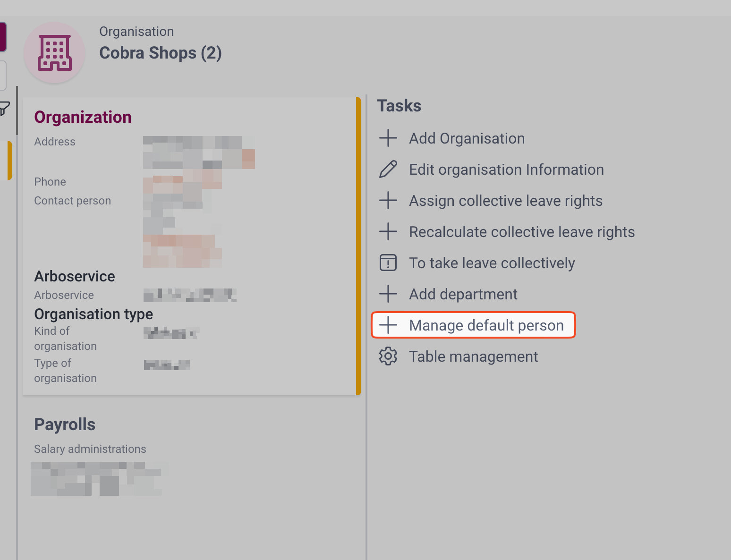Go to Table management
The image size is (731, 560).
point(473,356)
